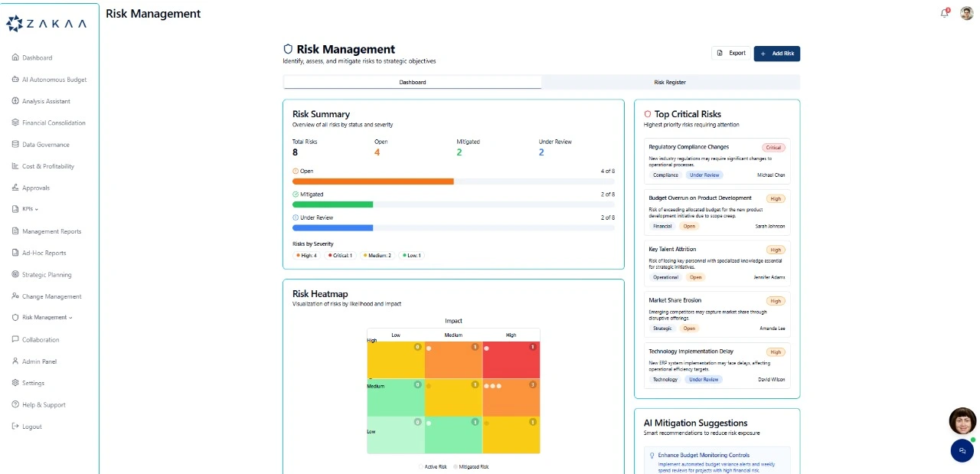Open the Regulatory Compliance Changes risk card
Screen dimensions: 980x474
click(717, 161)
